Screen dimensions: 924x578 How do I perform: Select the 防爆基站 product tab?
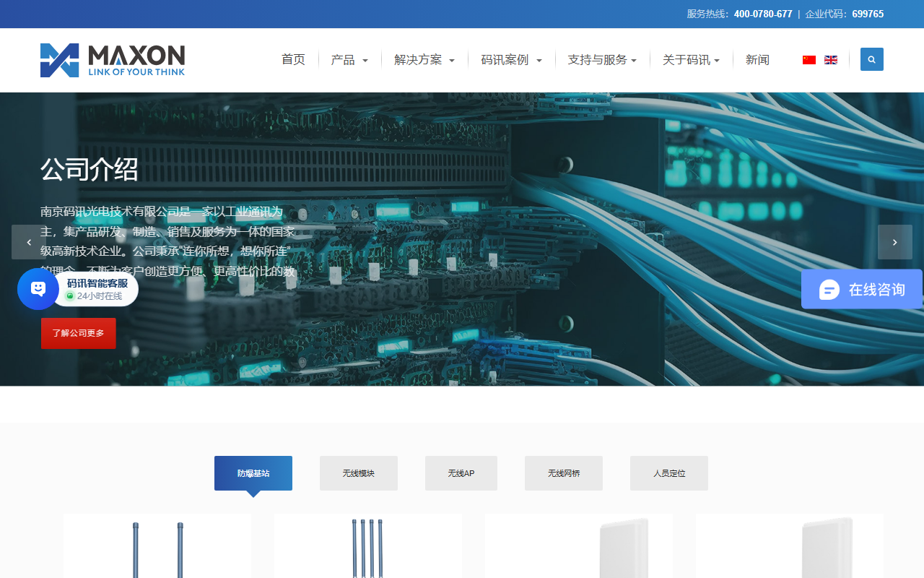pyautogui.click(x=253, y=473)
